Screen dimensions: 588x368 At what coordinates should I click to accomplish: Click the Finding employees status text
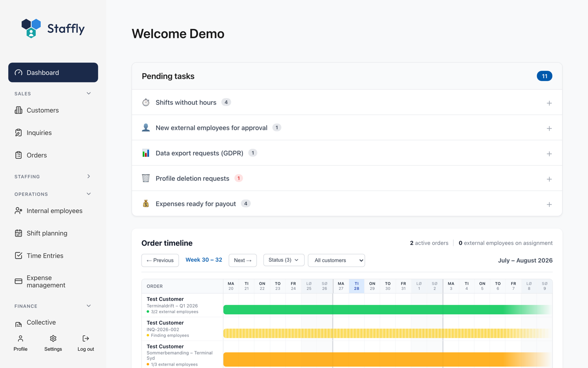[170, 335]
